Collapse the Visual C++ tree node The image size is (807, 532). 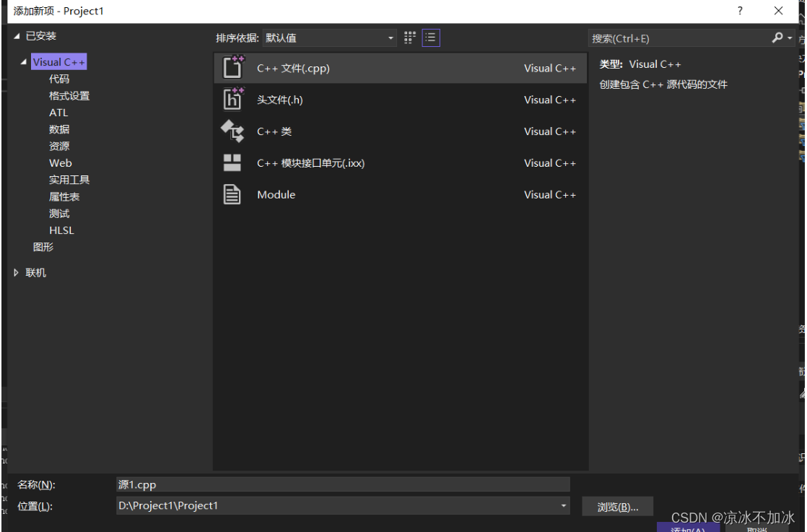click(23, 62)
